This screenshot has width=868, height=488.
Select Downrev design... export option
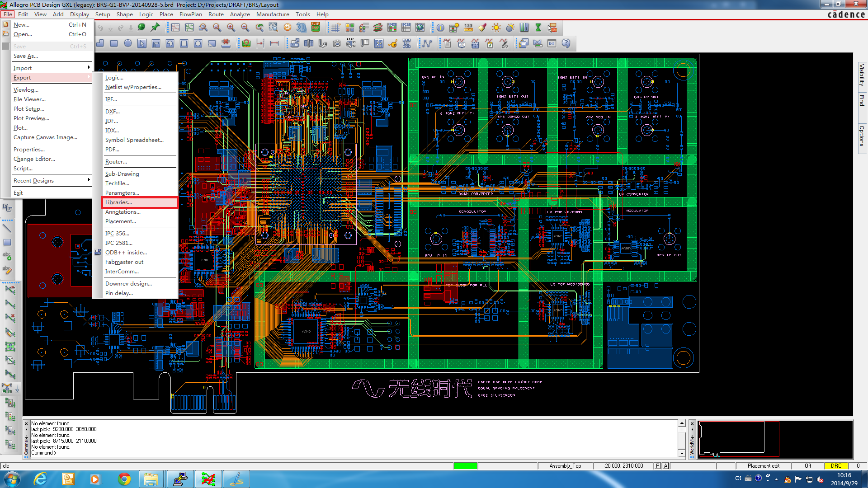(139, 284)
